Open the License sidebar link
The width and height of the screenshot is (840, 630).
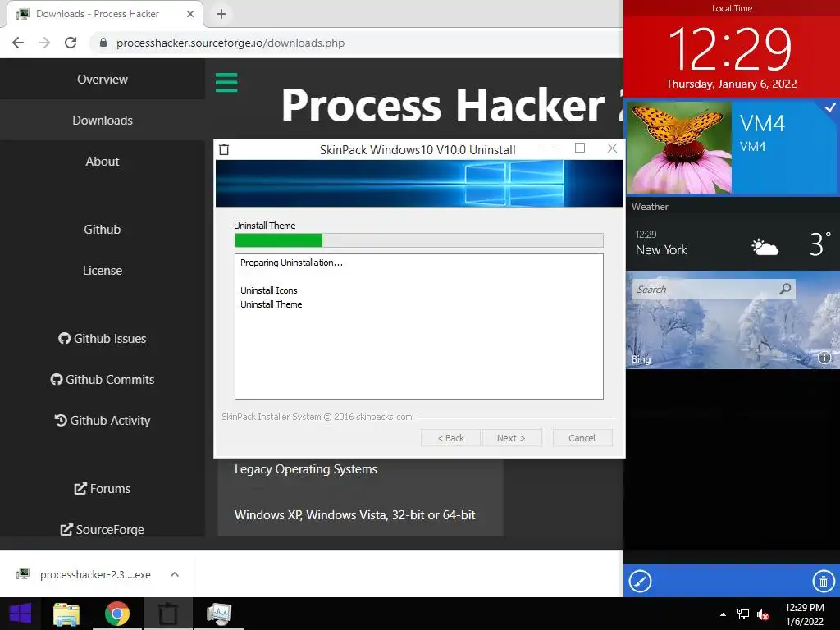pyautogui.click(x=103, y=271)
